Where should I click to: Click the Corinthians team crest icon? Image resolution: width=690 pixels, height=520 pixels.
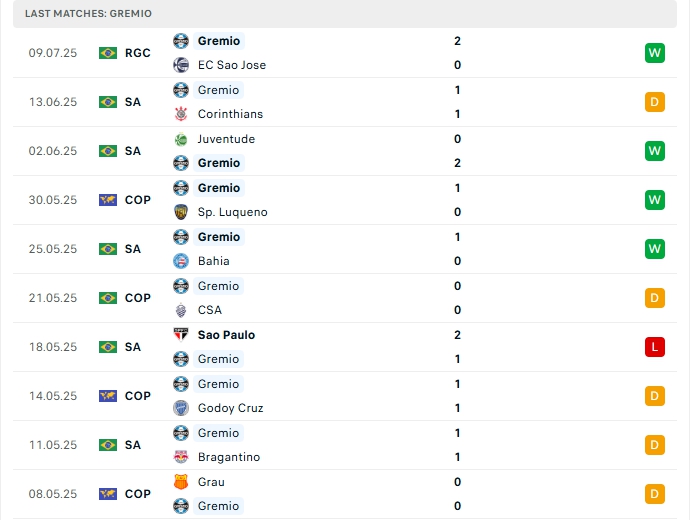tap(181, 114)
